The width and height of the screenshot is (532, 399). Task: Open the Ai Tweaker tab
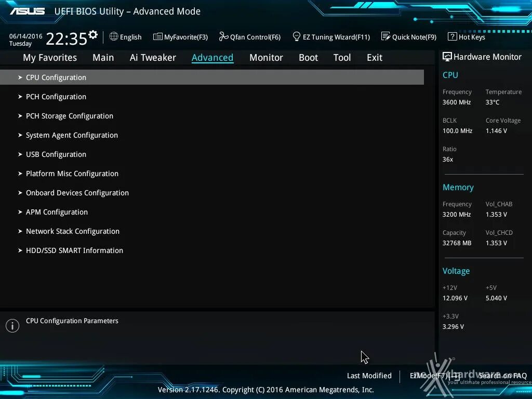click(153, 58)
